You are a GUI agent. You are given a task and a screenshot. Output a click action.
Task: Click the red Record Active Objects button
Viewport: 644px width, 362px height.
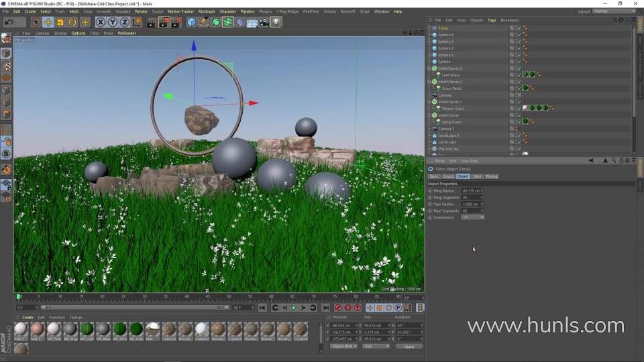pos(339,308)
